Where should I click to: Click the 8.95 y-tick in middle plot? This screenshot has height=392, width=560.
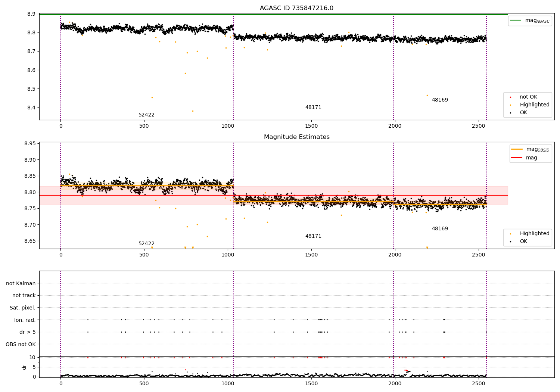(30, 144)
